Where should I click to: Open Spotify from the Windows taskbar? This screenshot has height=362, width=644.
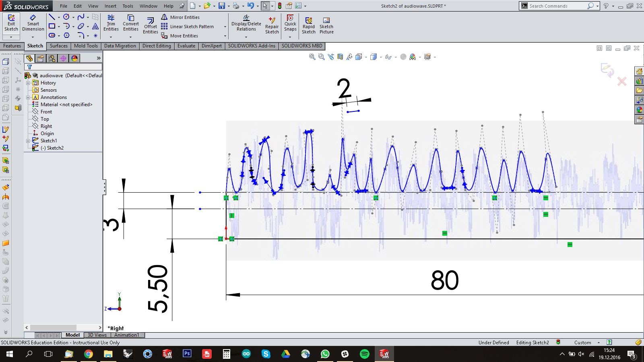pos(364,354)
